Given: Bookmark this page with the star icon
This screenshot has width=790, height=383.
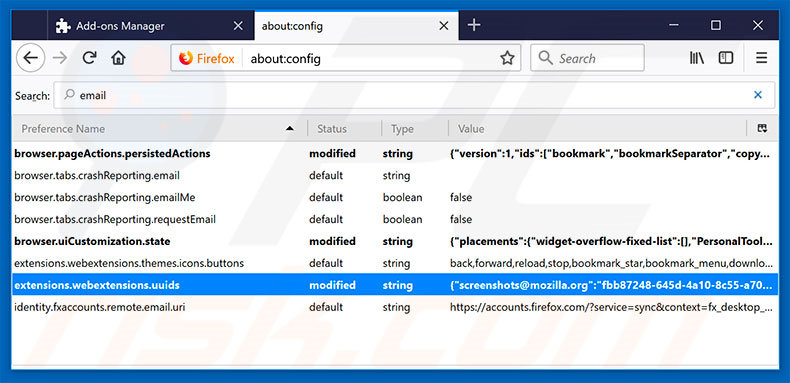Looking at the screenshot, I should coord(507,58).
